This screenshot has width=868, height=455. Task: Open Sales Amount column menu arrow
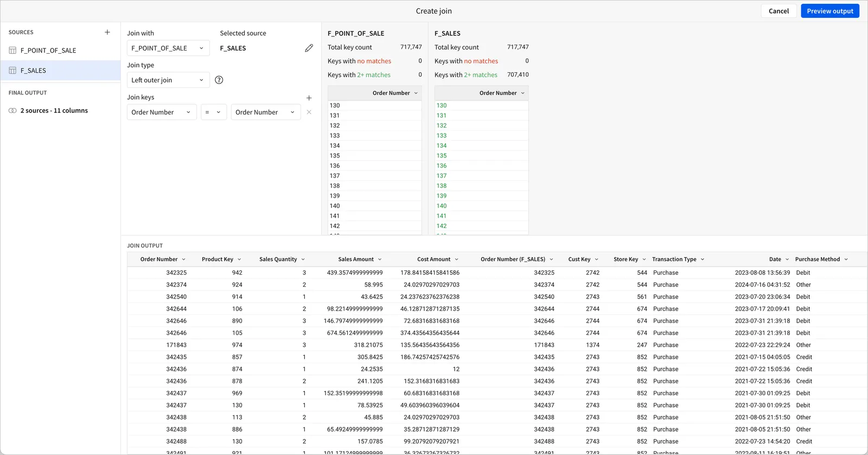[x=380, y=260]
